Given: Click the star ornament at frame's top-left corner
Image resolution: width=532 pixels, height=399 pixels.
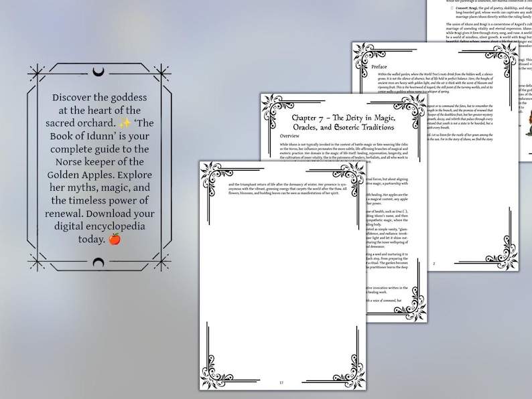Looking at the screenshot, I should [36, 73].
